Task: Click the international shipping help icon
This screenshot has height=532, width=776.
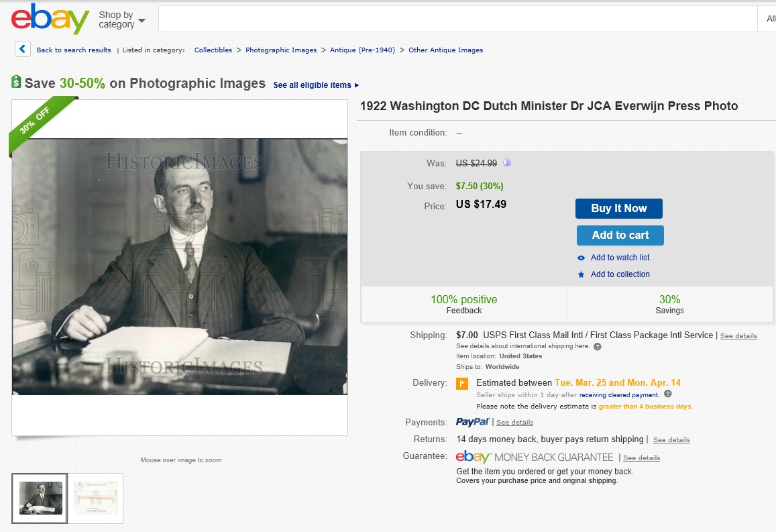Action: (x=598, y=346)
